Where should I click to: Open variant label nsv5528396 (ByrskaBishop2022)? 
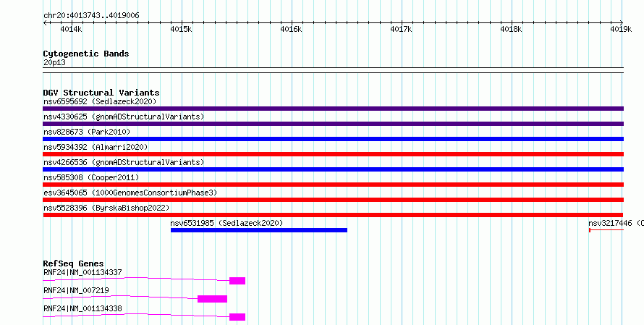(x=106, y=208)
